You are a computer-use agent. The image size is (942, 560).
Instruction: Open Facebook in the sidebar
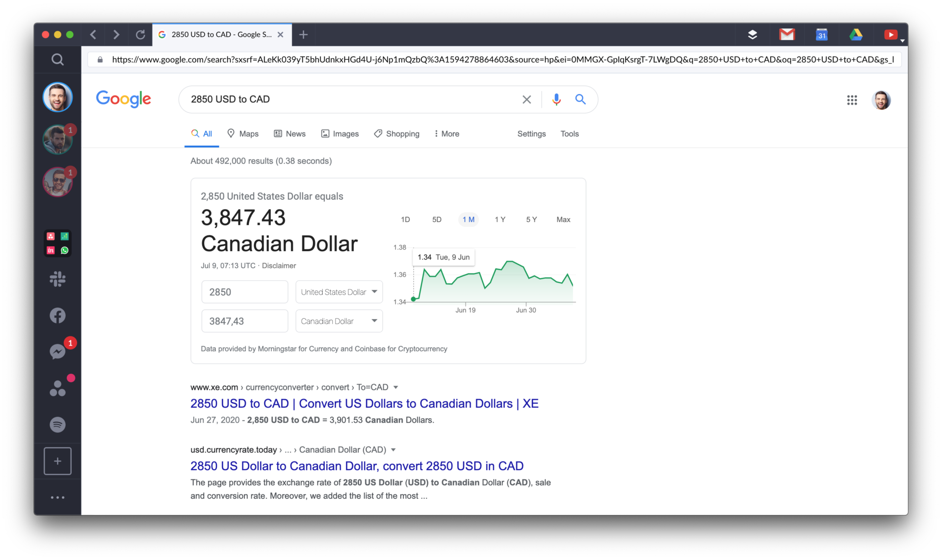tap(57, 315)
